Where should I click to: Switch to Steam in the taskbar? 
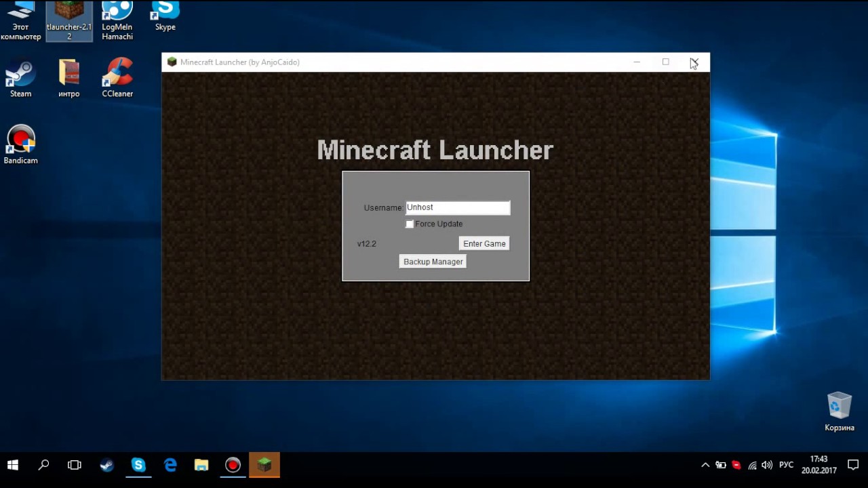pos(106,465)
